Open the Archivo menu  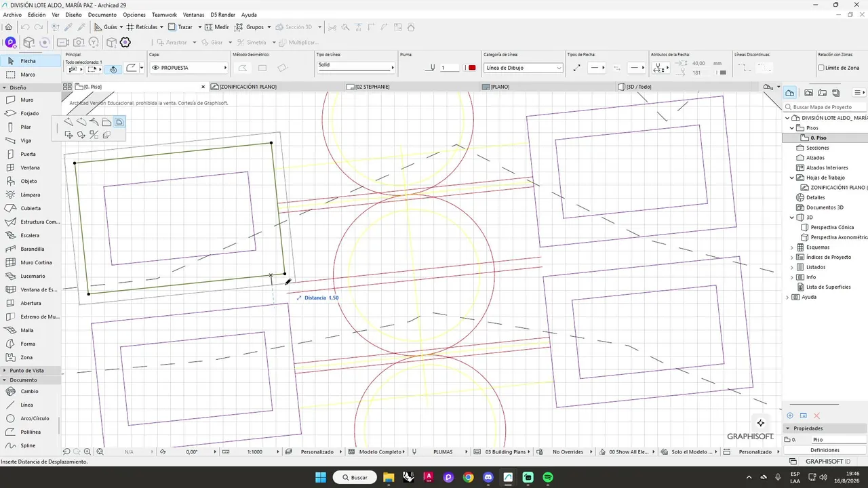(x=12, y=14)
